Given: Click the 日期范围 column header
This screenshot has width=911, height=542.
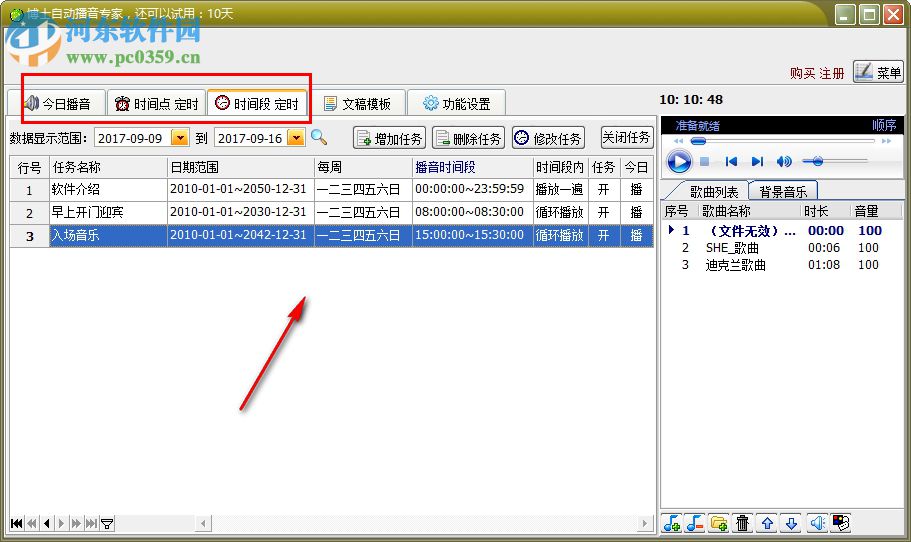Looking at the screenshot, I should [x=240, y=167].
